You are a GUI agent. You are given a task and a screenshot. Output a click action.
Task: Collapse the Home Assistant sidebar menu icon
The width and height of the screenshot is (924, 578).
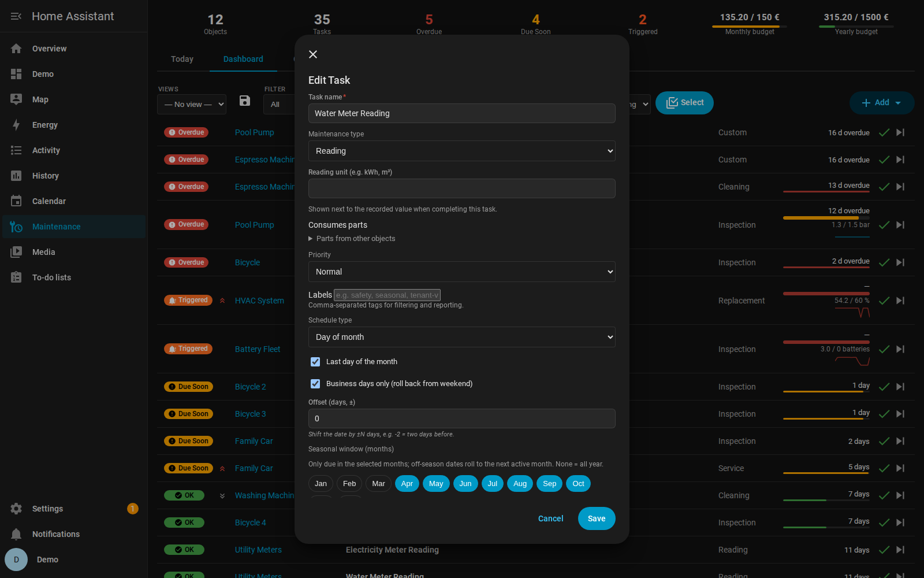16,16
